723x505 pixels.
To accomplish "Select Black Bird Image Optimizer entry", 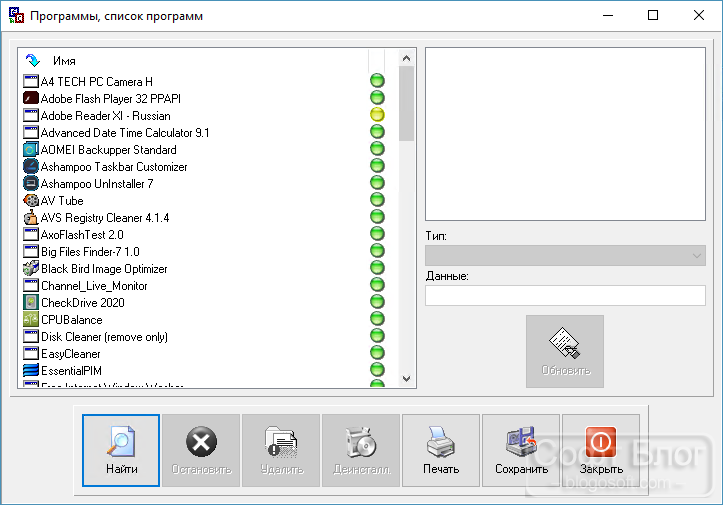I will [x=104, y=269].
